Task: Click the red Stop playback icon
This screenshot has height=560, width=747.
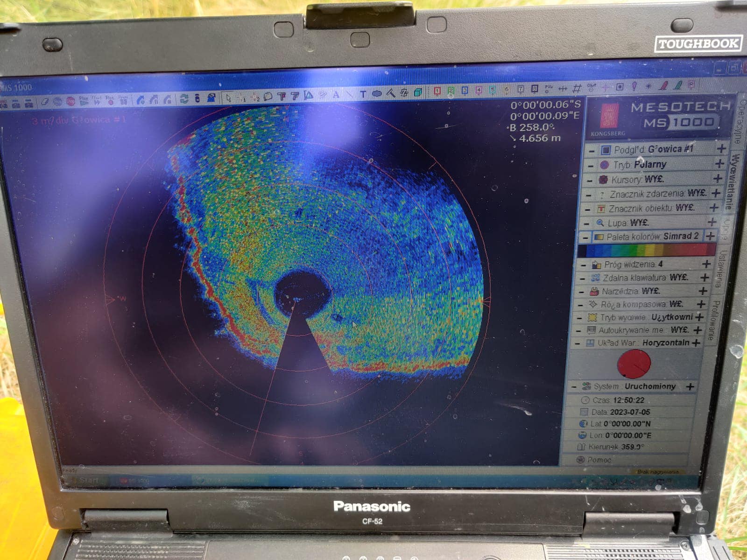Action: (x=70, y=101)
